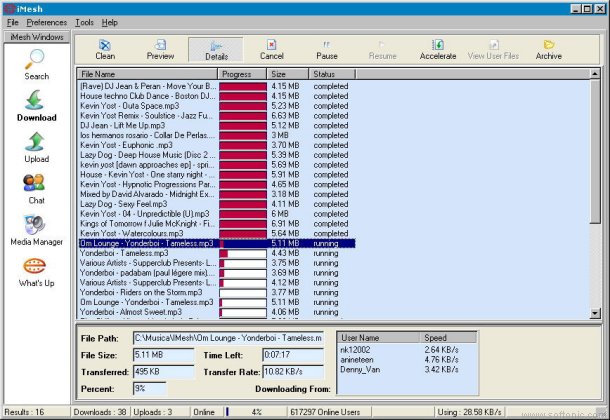
Task: Open the Chat window icon
Action: (x=37, y=189)
